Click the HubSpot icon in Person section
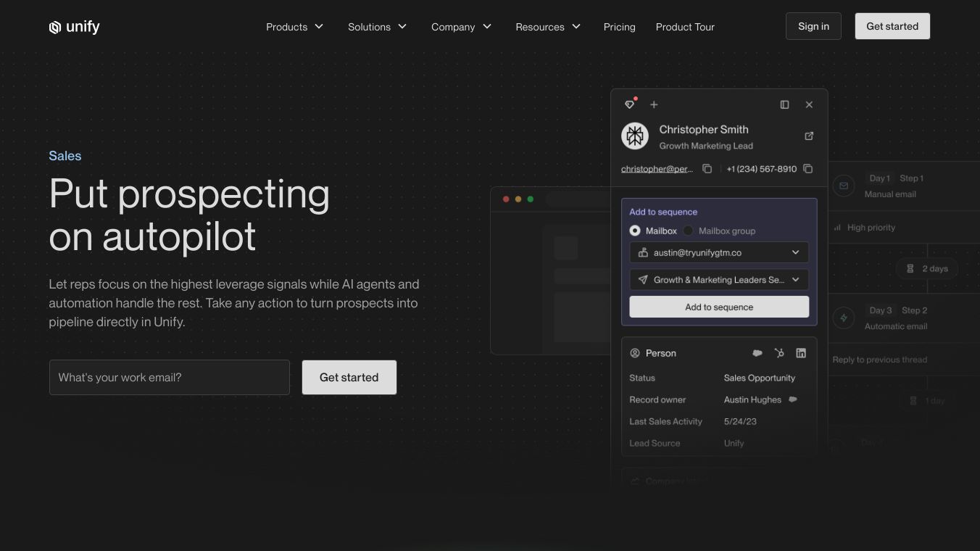Viewport: 980px width, 551px height. point(779,353)
